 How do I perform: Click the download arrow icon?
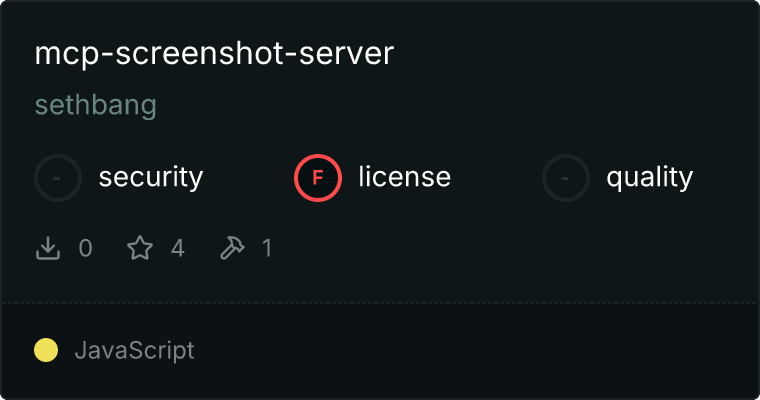point(48,248)
